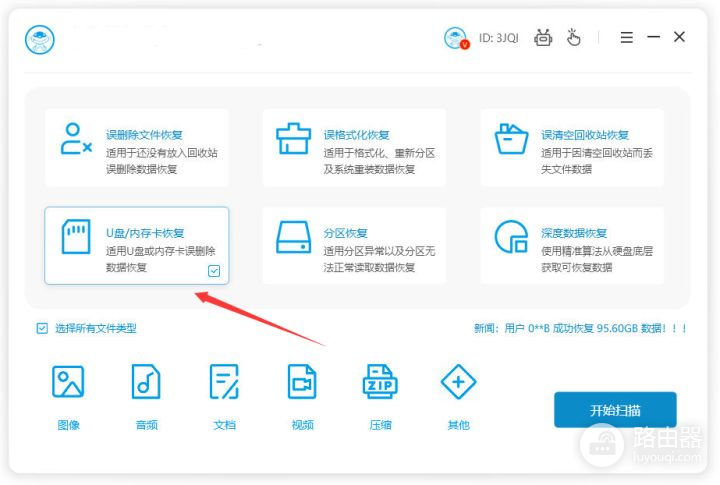
Task: Click 误格式化恢复 title
Action: tap(356, 135)
